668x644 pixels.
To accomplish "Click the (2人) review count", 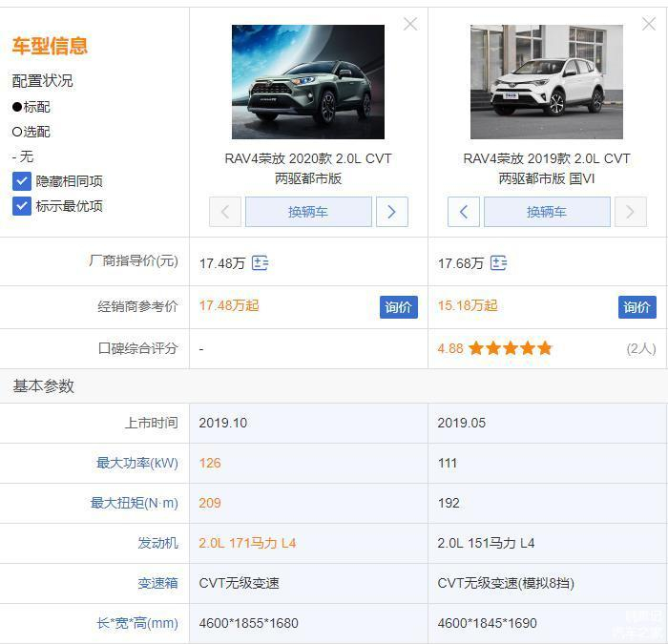I will coord(641,348).
